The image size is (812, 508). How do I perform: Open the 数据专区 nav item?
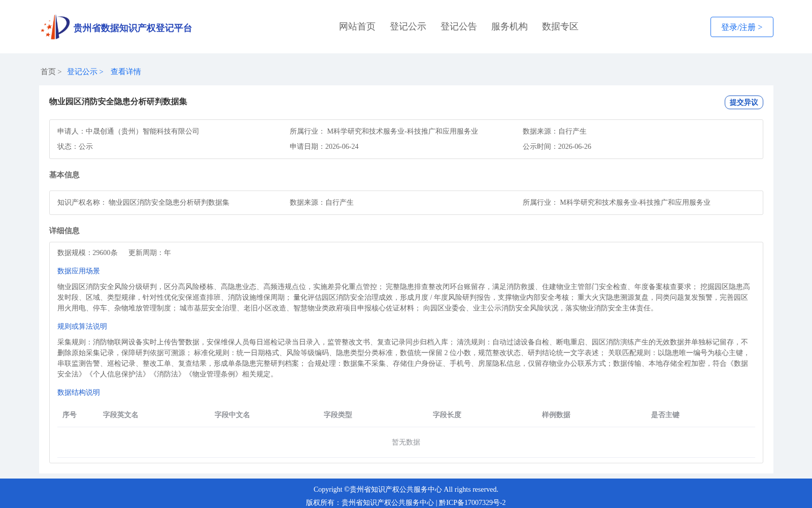pyautogui.click(x=560, y=26)
